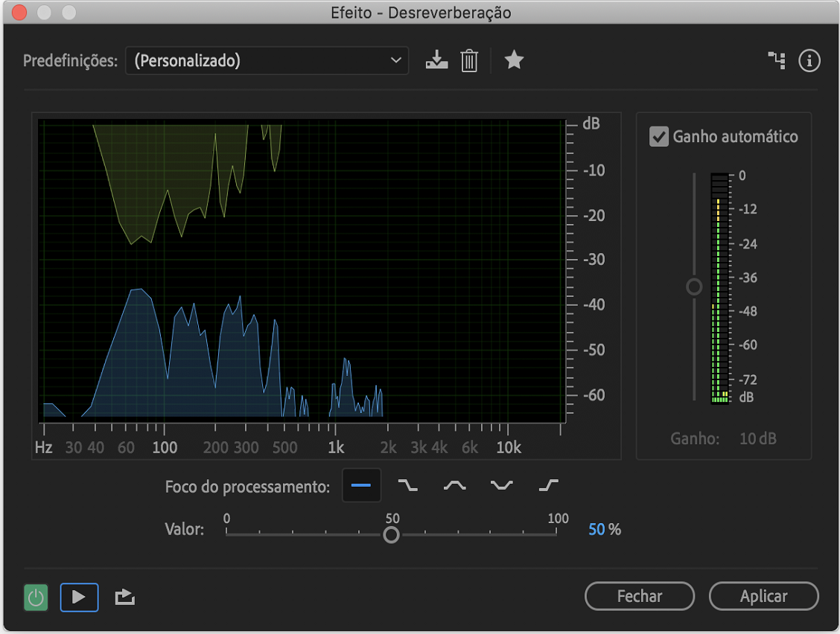Click the 1k label on frequency axis
The width and height of the screenshot is (840, 634).
(x=336, y=448)
